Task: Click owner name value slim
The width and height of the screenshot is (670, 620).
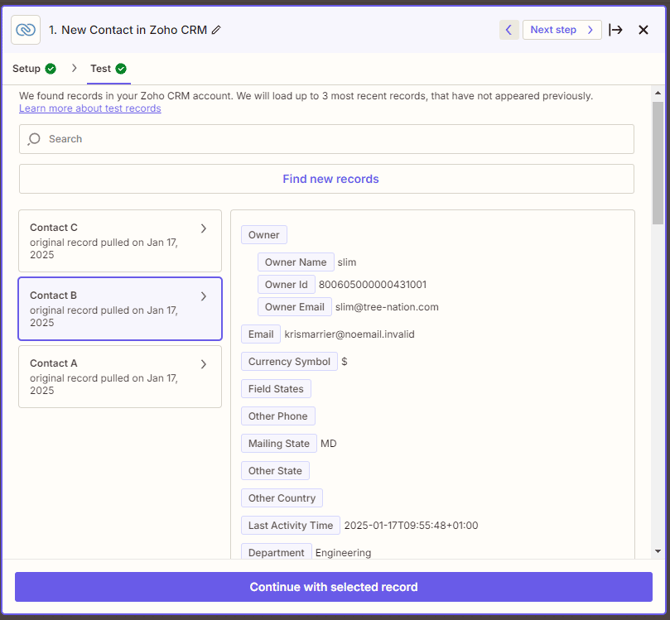Action: [347, 262]
